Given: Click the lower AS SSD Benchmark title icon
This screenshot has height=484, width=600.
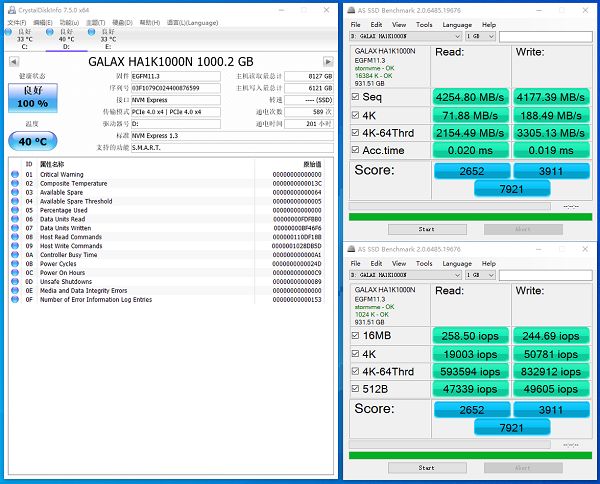Looking at the screenshot, I should tap(351, 249).
